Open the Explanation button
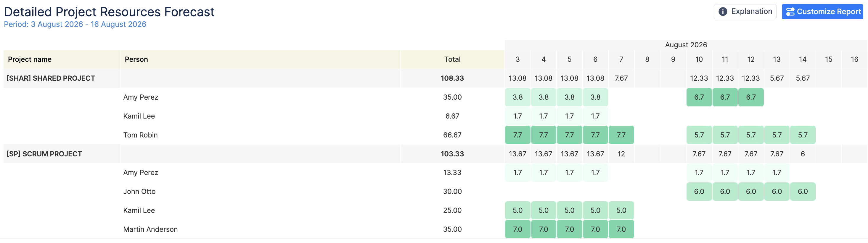 745,12
